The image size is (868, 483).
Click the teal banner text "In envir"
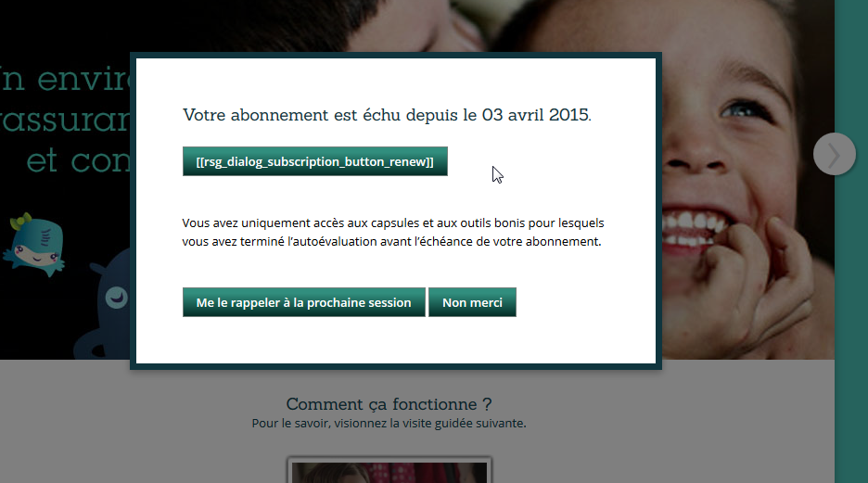[x=65, y=80]
